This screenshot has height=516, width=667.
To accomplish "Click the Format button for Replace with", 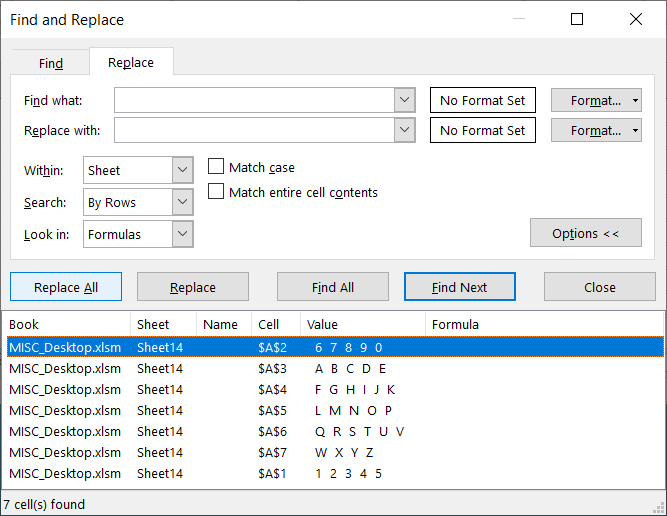I will 589,130.
